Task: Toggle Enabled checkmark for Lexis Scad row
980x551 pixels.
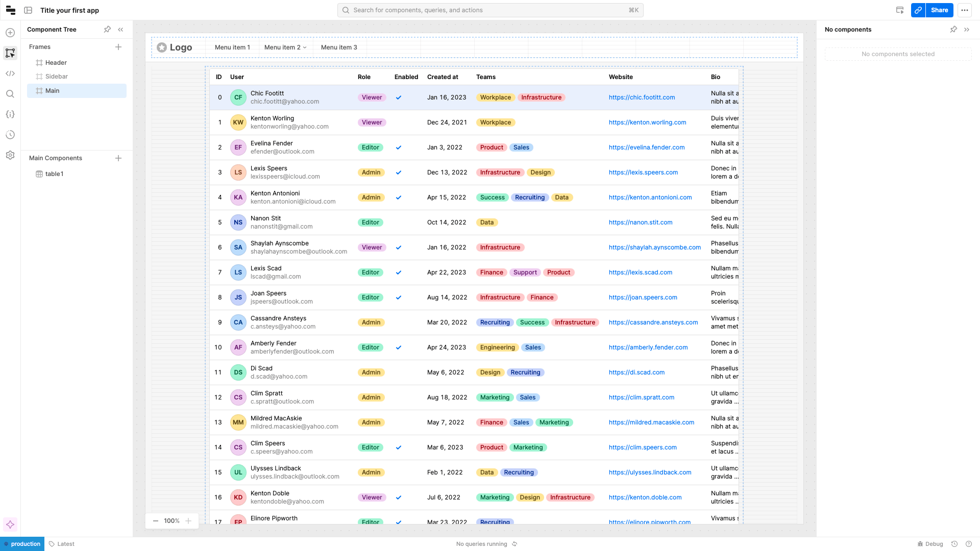Action: (399, 272)
